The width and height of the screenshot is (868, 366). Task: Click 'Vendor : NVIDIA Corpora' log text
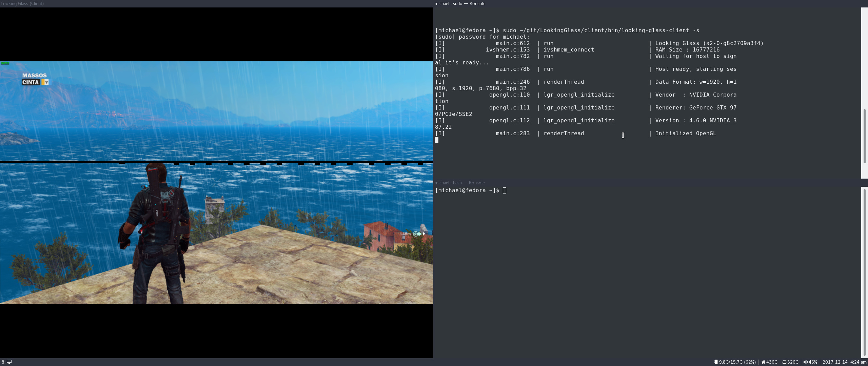click(696, 95)
